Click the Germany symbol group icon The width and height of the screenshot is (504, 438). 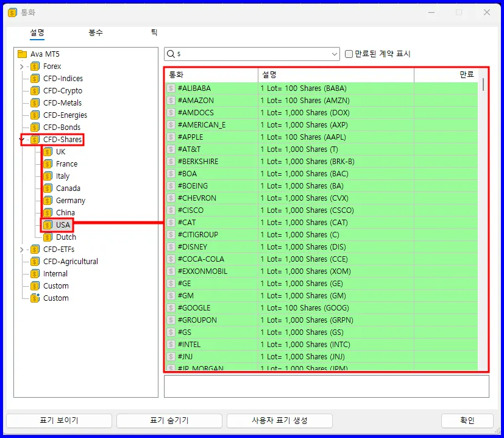click(x=48, y=201)
